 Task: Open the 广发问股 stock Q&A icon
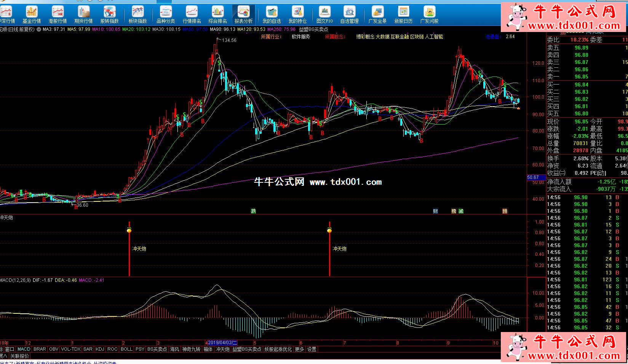coord(429,14)
